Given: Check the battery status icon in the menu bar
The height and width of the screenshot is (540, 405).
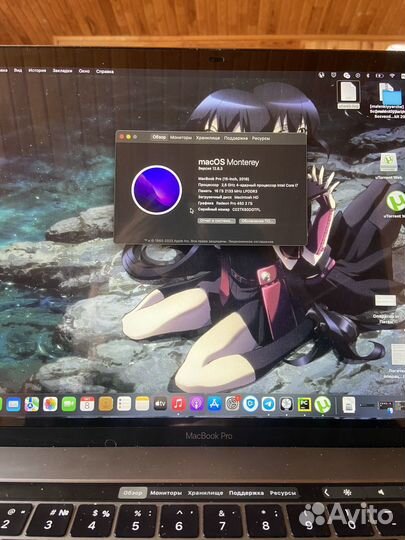Looking at the screenshot, I should click(x=379, y=75).
